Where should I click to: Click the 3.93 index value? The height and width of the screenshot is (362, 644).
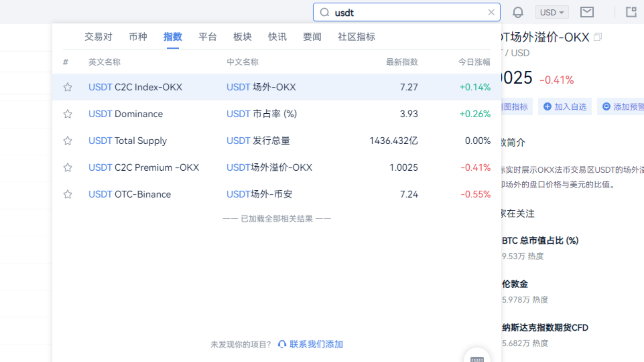tap(409, 114)
